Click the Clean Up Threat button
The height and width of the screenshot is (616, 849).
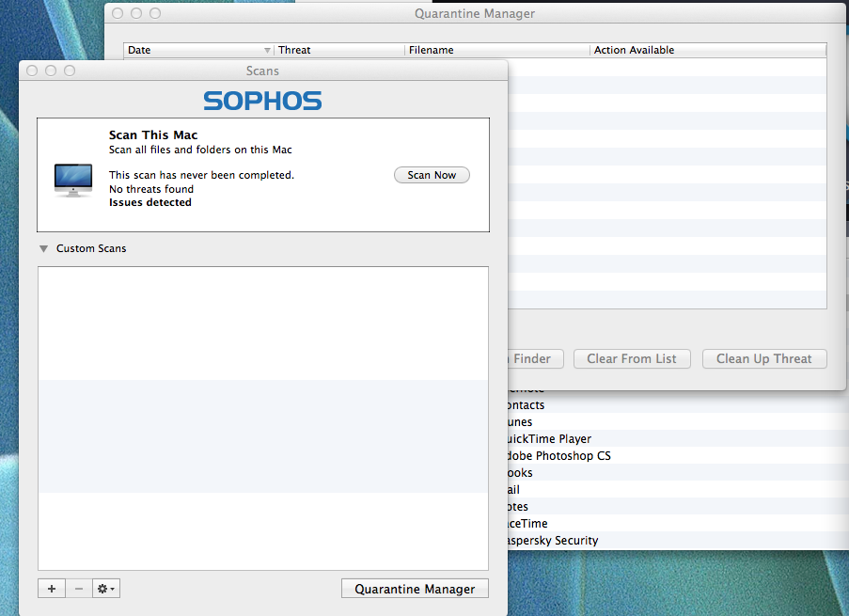click(x=764, y=358)
